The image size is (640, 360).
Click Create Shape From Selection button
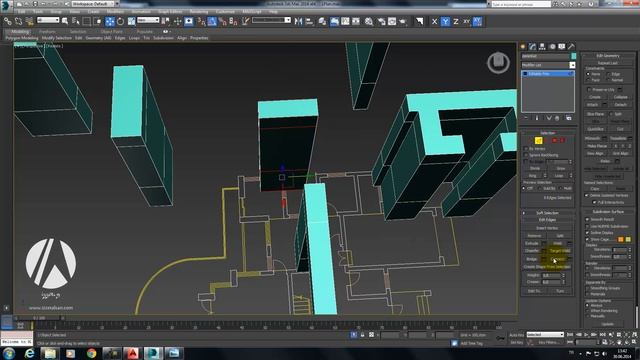point(547,267)
